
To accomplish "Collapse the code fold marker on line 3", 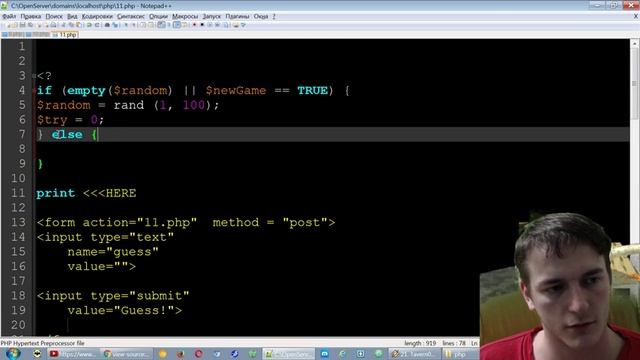I will 34,76.
